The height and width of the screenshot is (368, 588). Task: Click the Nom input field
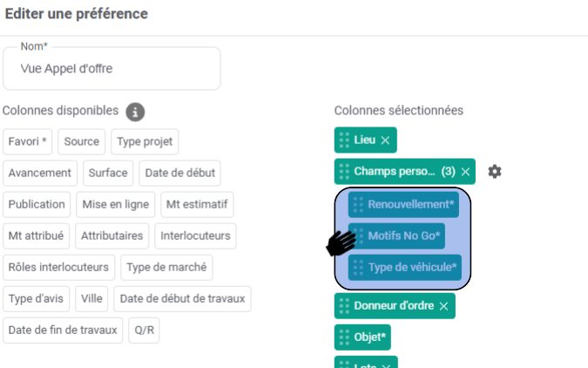pos(112,69)
